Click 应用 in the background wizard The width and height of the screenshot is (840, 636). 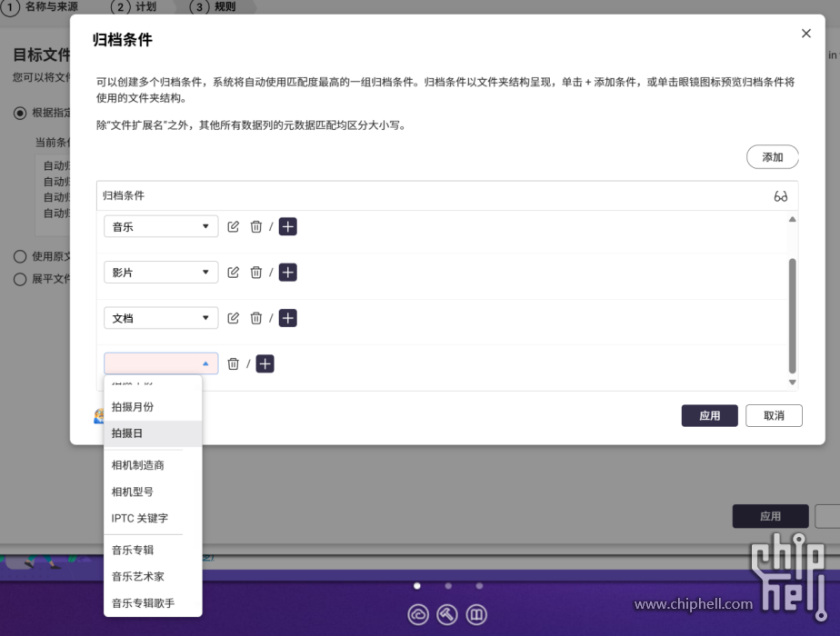(x=770, y=516)
